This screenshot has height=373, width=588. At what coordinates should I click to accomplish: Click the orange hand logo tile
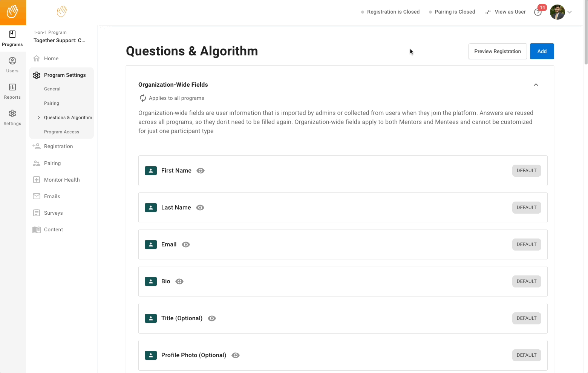(13, 12)
